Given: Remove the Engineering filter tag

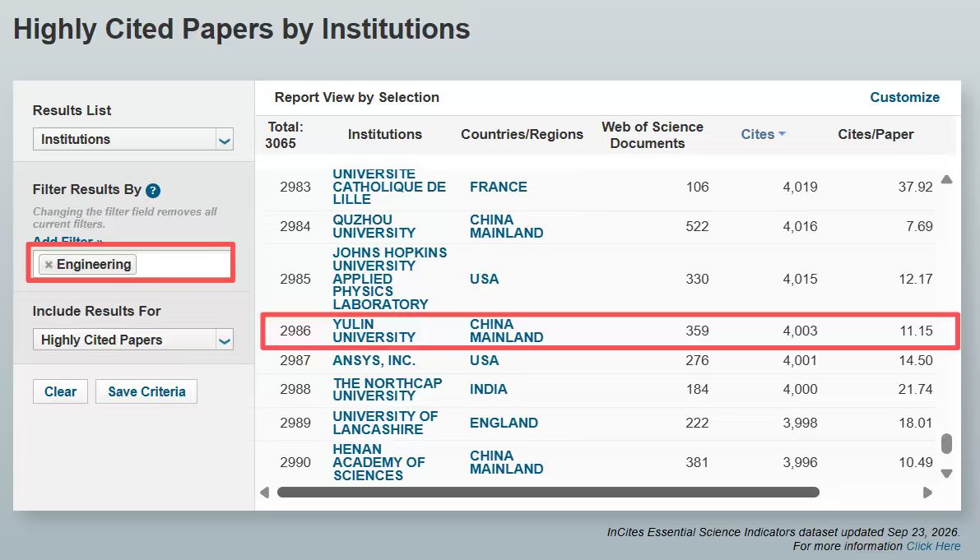Looking at the screenshot, I should click(x=48, y=265).
